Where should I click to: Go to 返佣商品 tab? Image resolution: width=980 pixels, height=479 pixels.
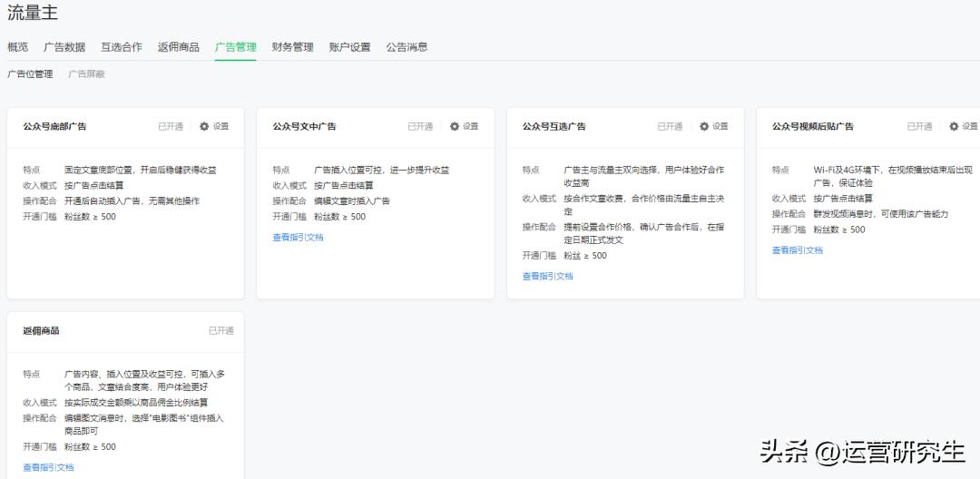[179, 47]
